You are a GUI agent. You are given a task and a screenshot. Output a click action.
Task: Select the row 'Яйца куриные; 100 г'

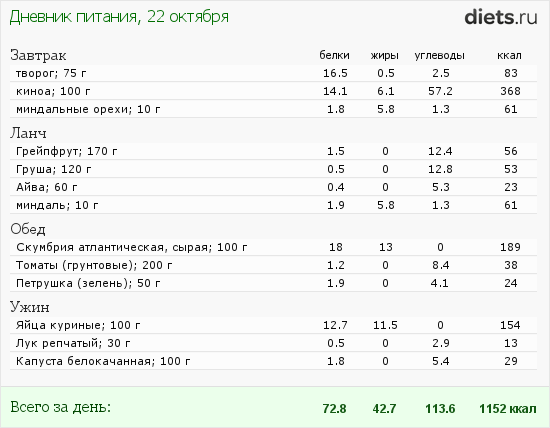click(x=273, y=325)
